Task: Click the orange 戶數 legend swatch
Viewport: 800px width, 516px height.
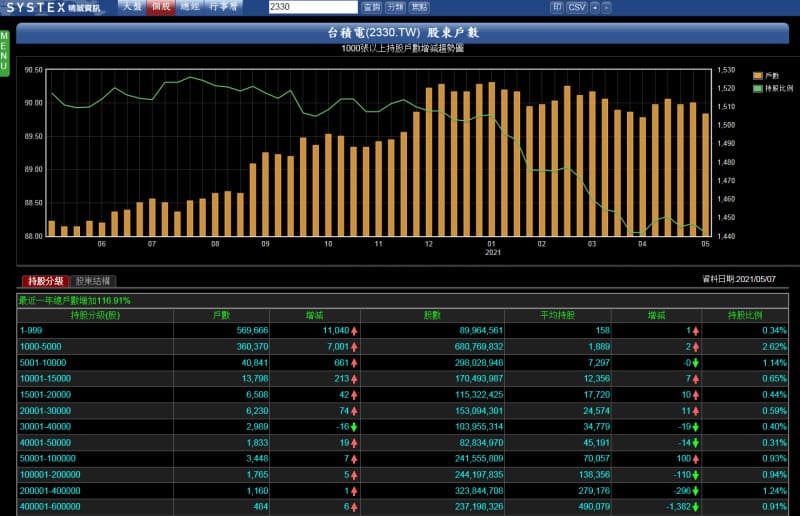Action: pyautogui.click(x=758, y=76)
